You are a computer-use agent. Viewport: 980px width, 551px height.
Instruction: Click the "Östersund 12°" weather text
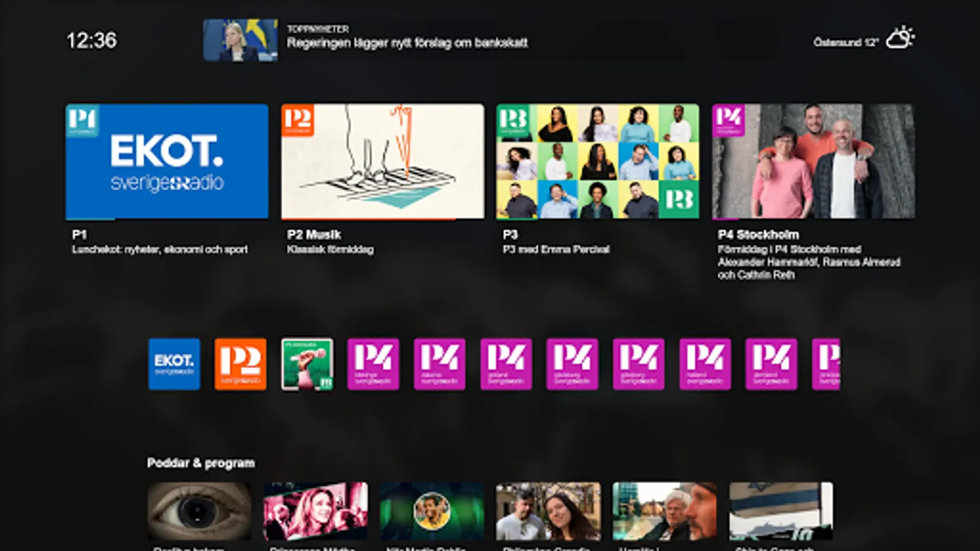(846, 42)
